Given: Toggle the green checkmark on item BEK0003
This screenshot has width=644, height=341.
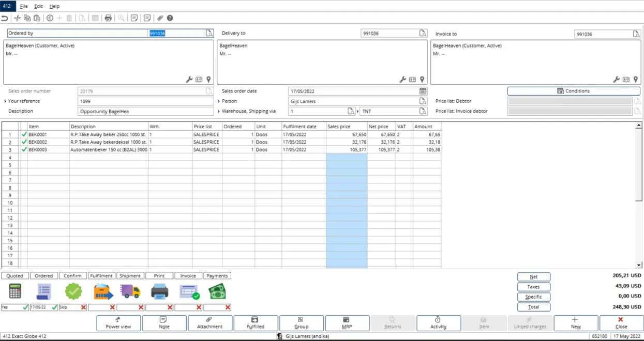Looking at the screenshot, I should (x=24, y=149).
